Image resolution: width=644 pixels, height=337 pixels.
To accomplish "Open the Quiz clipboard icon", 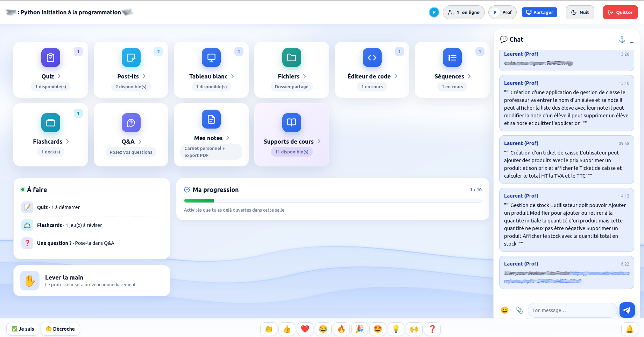I will point(51,57).
